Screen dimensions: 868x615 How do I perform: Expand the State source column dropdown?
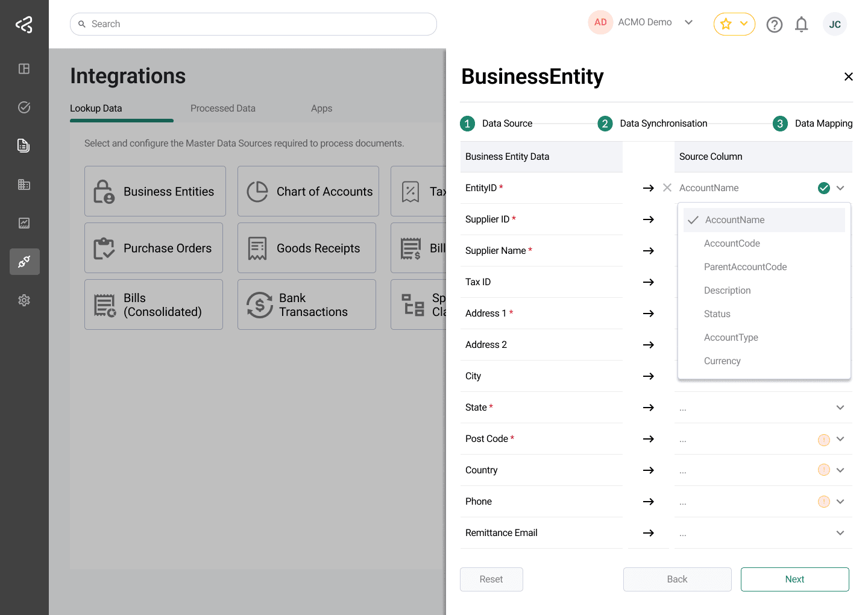(840, 407)
